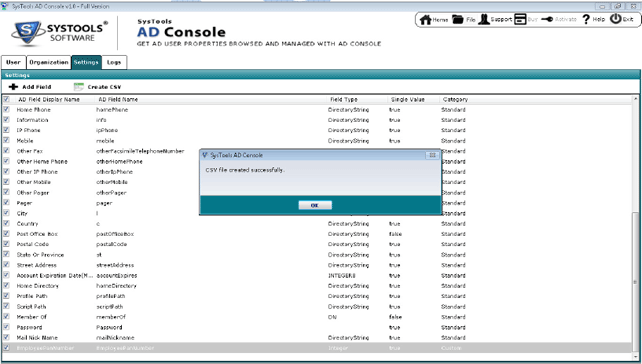Select the 'City' row label
Viewport: 642px width, 364px height.
click(22, 213)
